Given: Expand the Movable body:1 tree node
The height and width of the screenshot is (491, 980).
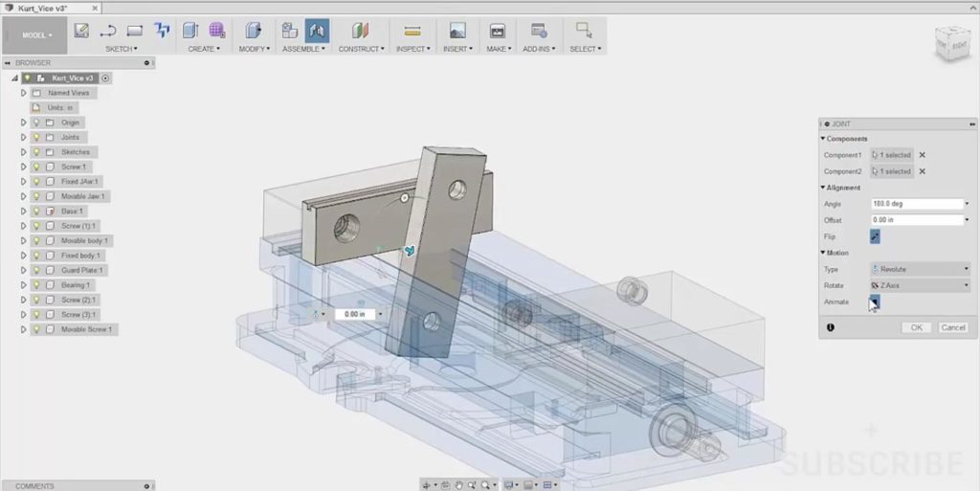Looking at the screenshot, I should [24, 240].
